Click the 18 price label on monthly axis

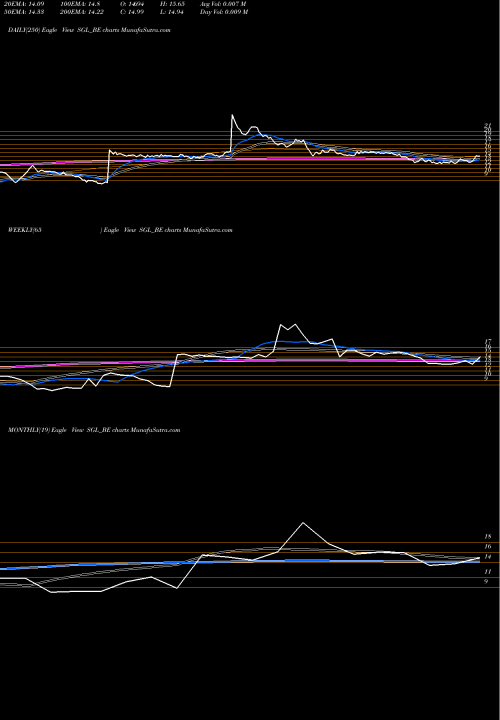pyautogui.click(x=488, y=536)
